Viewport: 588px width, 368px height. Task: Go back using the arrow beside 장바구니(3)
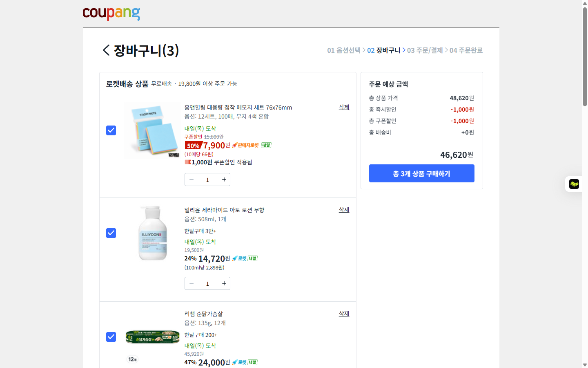pyautogui.click(x=106, y=50)
